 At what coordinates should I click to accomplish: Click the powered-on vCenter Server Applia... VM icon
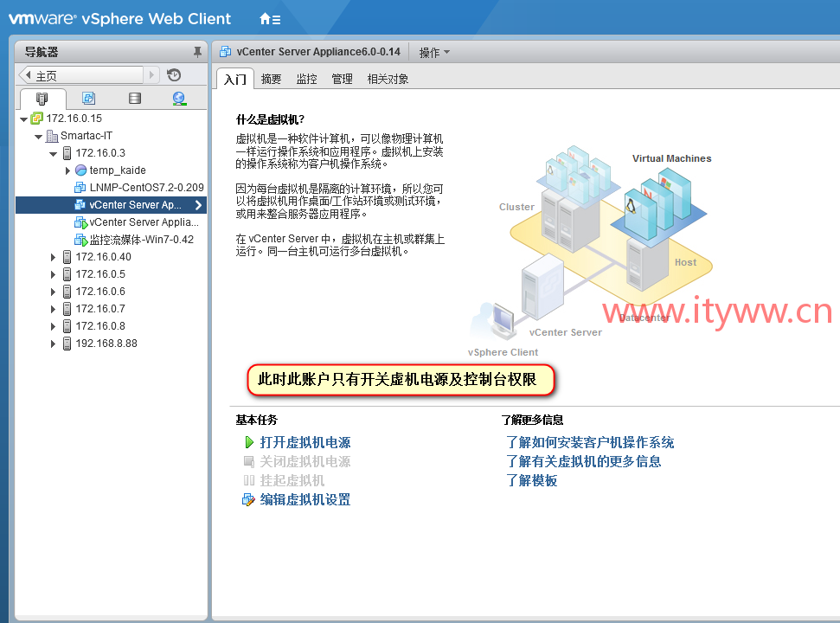click(81, 222)
